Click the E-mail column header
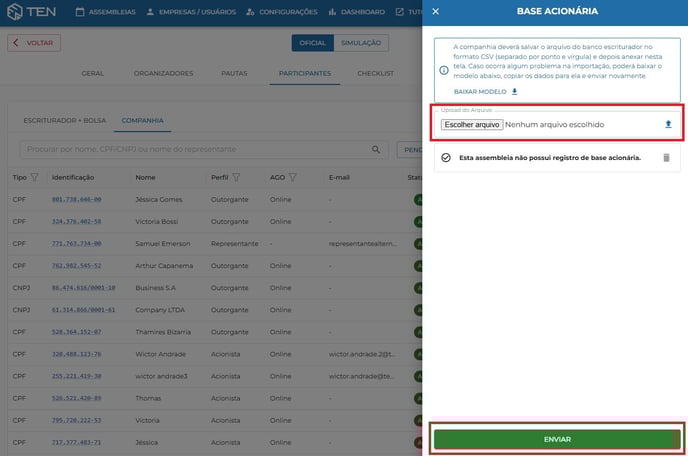 [339, 177]
